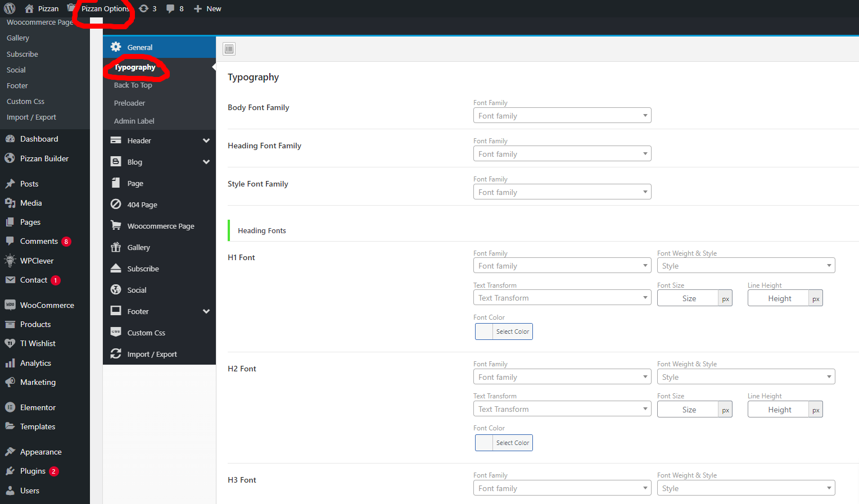Image resolution: width=859 pixels, height=504 pixels.
Task: Open Body Font Family dropdown
Action: coord(562,115)
